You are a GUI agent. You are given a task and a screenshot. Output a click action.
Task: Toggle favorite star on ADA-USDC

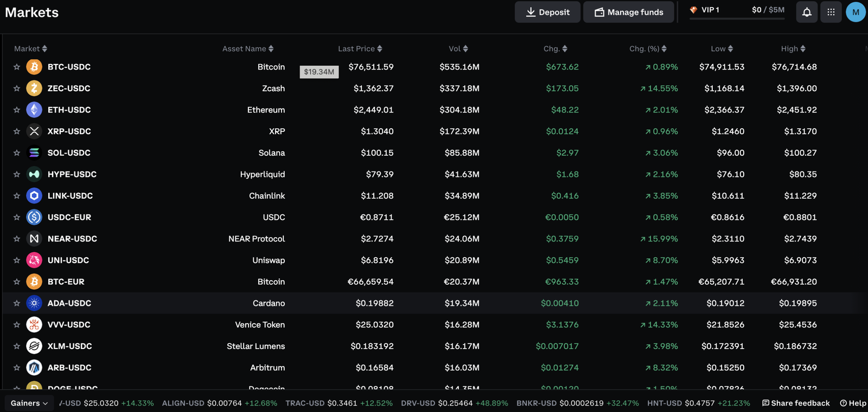17,303
